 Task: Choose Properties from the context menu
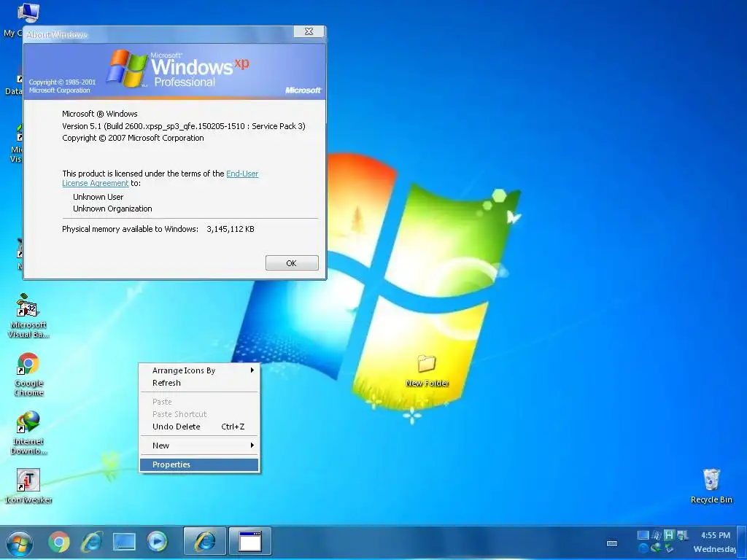click(199, 464)
